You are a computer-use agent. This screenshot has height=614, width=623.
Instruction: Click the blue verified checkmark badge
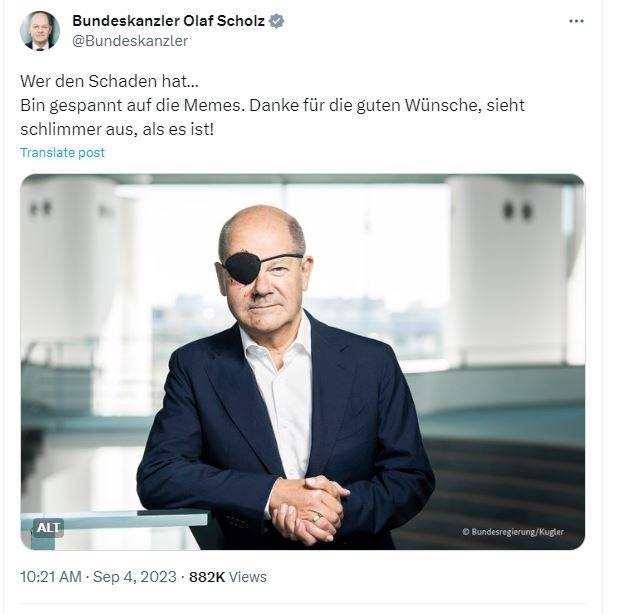point(277,21)
